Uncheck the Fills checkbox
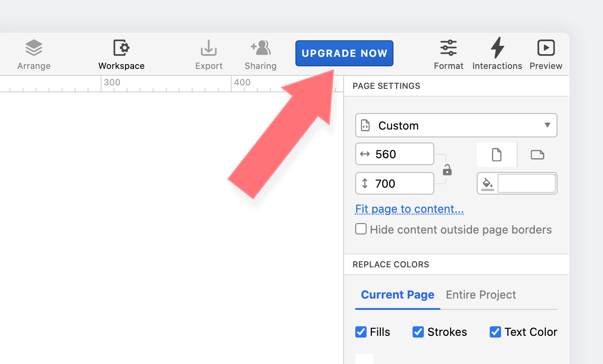Screen dimensions: 603x364 [361, 332]
